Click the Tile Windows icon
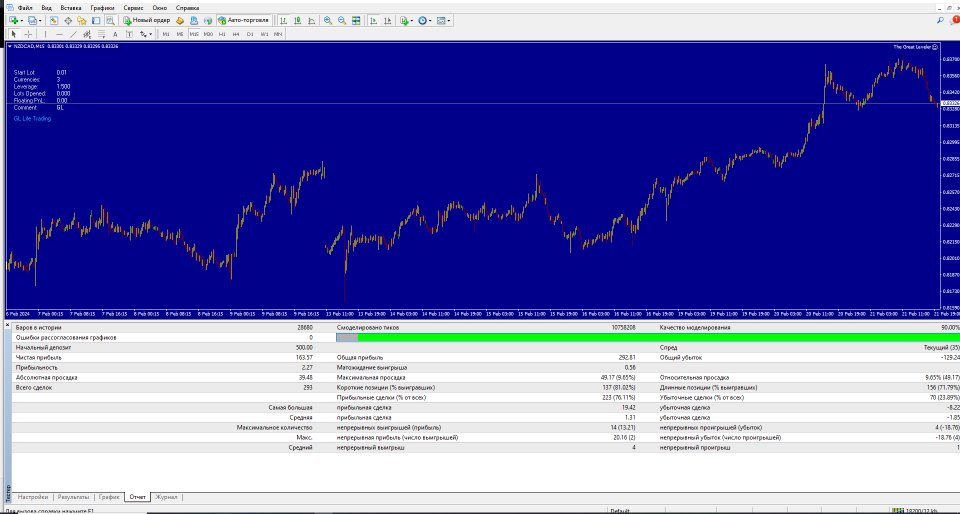Image resolution: width=960 pixels, height=514 pixels. point(356,20)
